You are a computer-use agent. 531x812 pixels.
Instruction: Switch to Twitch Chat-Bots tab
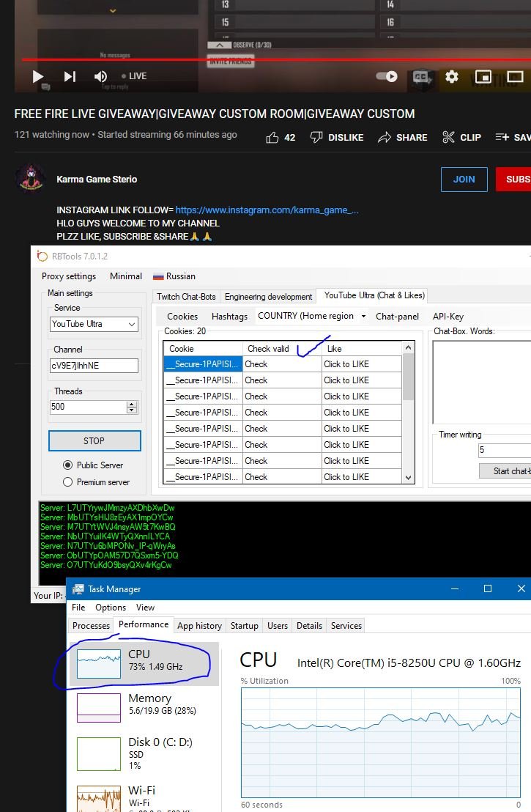point(187,296)
